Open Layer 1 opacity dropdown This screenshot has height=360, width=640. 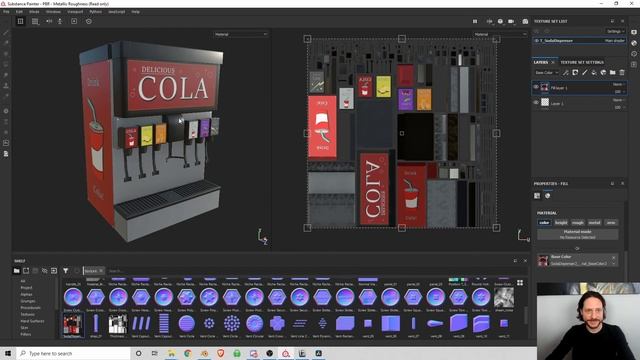[x=620, y=107]
